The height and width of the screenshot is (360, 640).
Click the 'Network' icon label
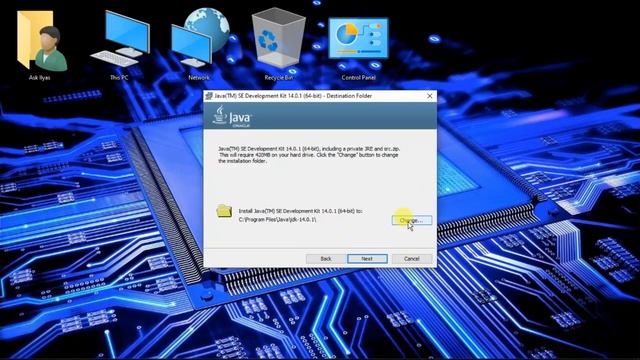[x=199, y=78]
